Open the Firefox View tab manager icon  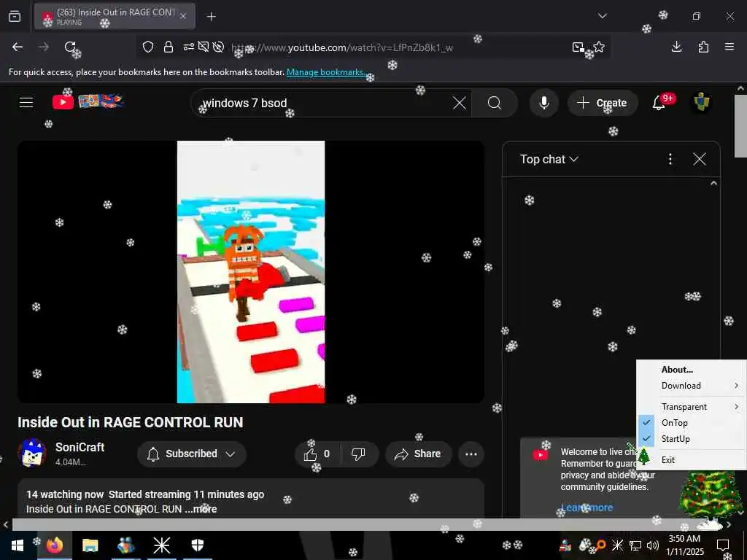point(15,16)
